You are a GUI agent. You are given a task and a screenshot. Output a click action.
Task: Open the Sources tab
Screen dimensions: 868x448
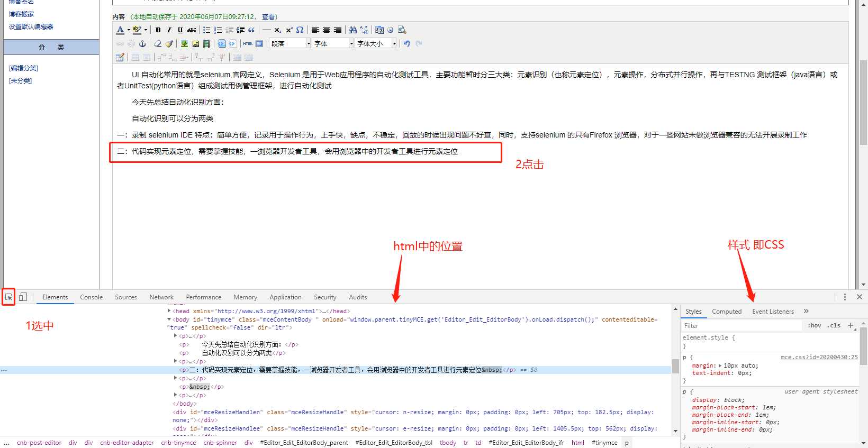[x=126, y=297]
